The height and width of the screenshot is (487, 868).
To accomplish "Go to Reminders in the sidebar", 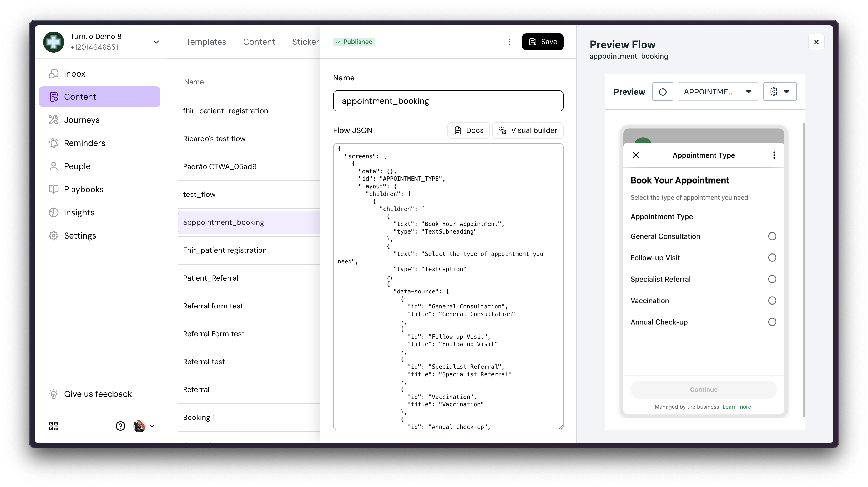I will pos(84,143).
